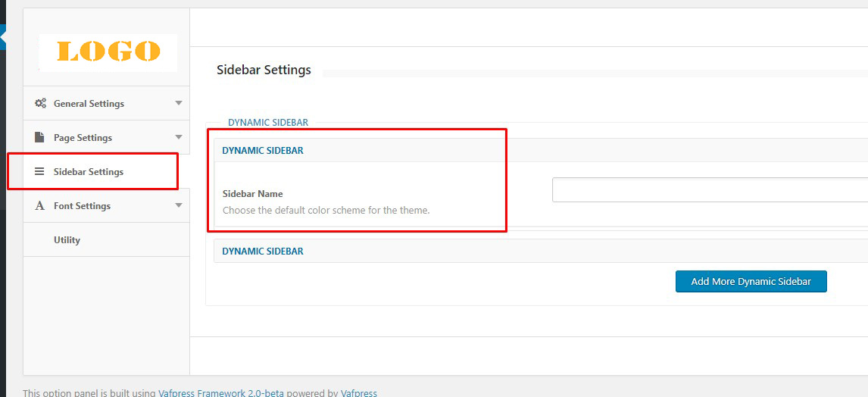Click the gears icon beside General Settings
Screen dimensions: 868x397
point(40,104)
